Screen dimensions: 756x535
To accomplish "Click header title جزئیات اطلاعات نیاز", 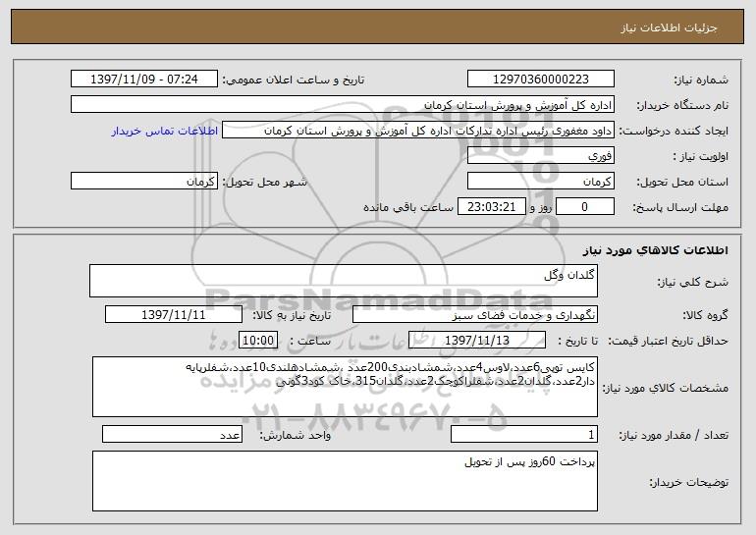I will (669, 27).
